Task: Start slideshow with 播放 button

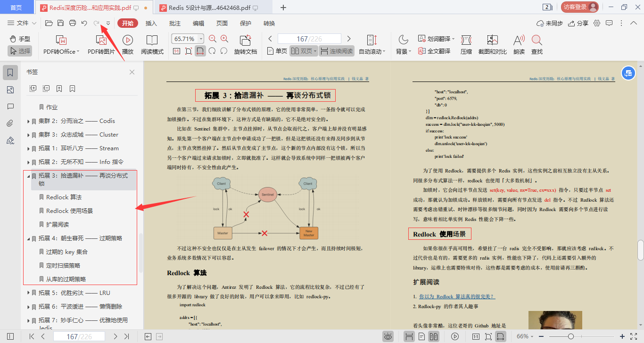Action: click(127, 45)
